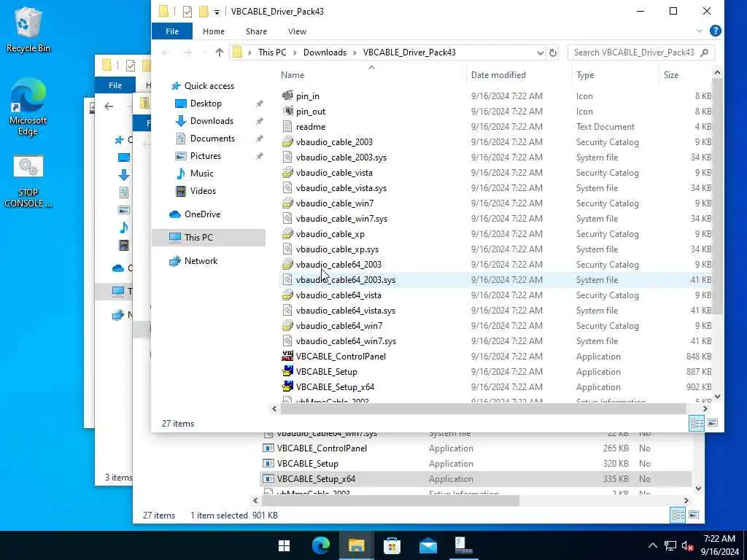Expand the ribbon chevron
Viewport: 747px width, 560px height.
tap(700, 31)
